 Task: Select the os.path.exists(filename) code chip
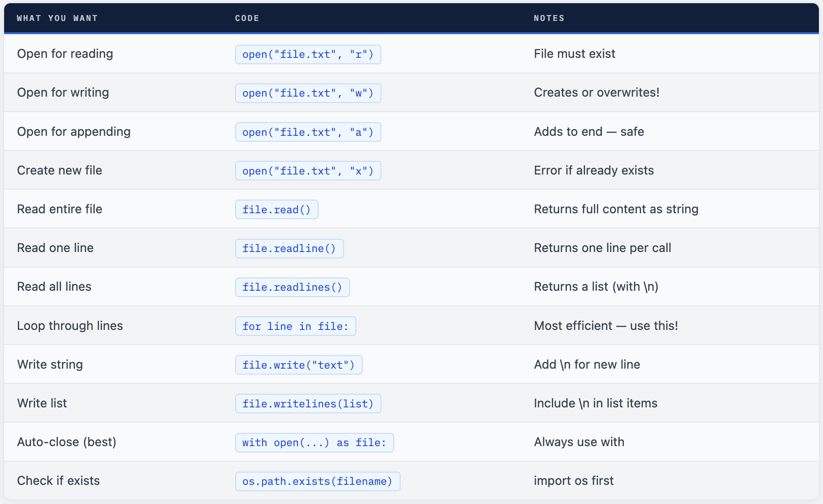coord(318,482)
